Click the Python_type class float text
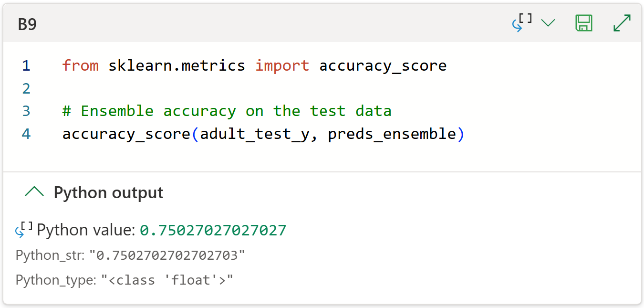 click(x=166, y=280)
